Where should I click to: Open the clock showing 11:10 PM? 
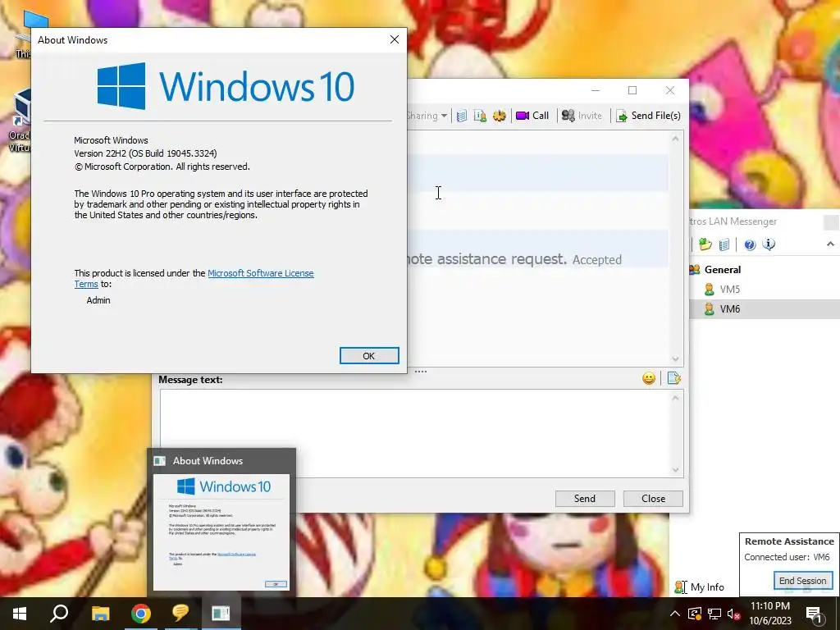[x=769, y=614]
